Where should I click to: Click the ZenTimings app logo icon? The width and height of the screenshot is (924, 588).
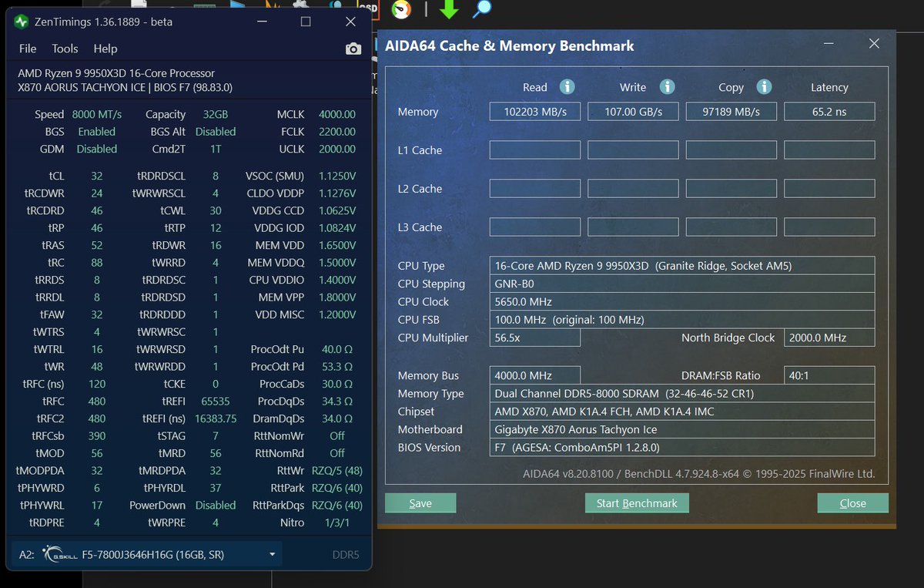pyautogui.click(x=21, y=22)
